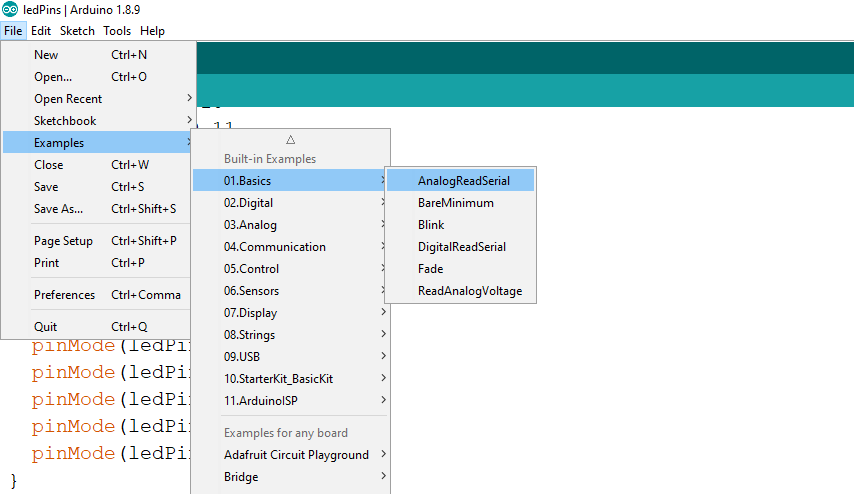The width and height of the screenshot is (854, 494).
Task: Click the scroll-up triangle in Examples submenu
Action: click(x=290, y=139)
